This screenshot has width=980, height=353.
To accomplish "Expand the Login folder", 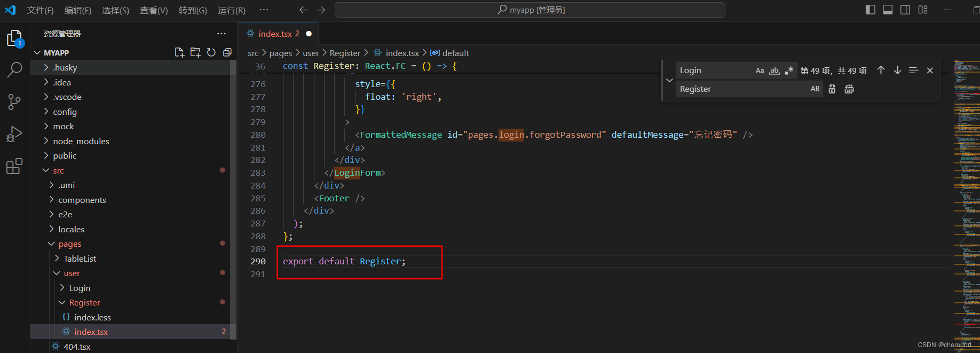I will coord(62,288).
